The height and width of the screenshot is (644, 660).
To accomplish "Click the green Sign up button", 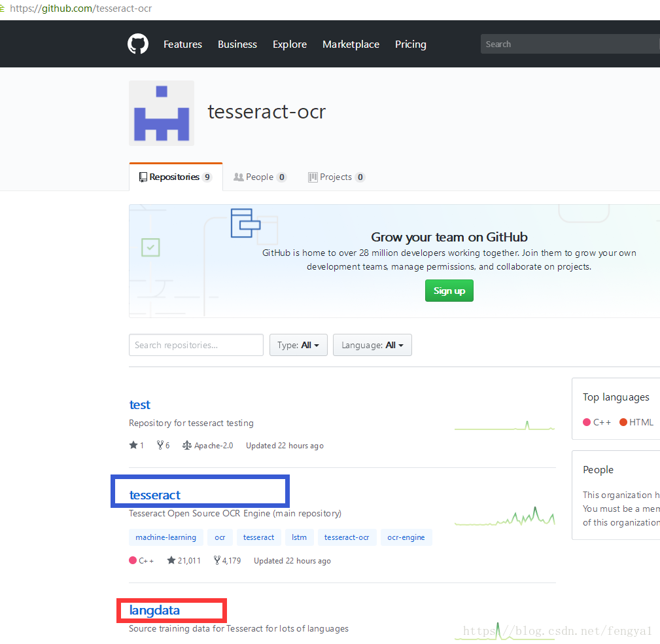I will tap(449, 291).
